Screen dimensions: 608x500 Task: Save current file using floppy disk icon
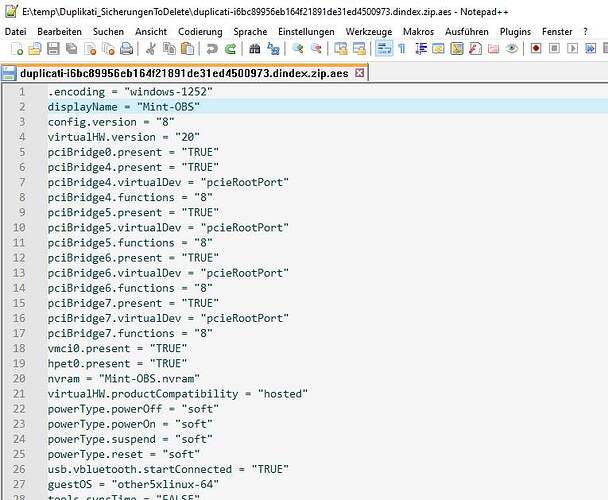point(53,49)
